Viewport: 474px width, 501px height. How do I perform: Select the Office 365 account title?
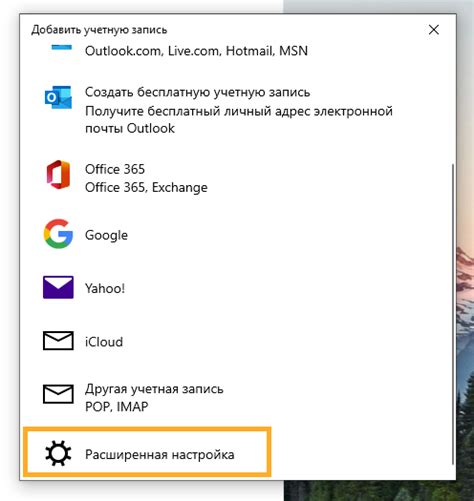tap(115, 169)
